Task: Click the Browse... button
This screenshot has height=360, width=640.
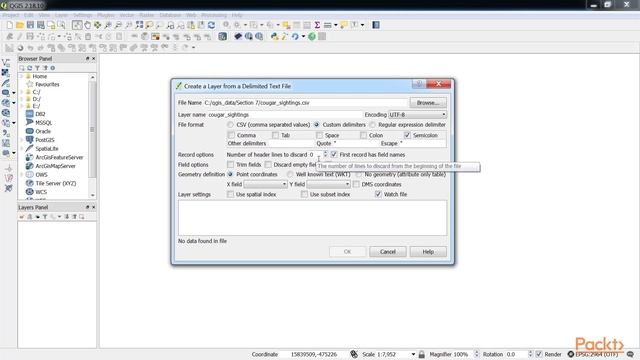Action: tap(428, 103)
